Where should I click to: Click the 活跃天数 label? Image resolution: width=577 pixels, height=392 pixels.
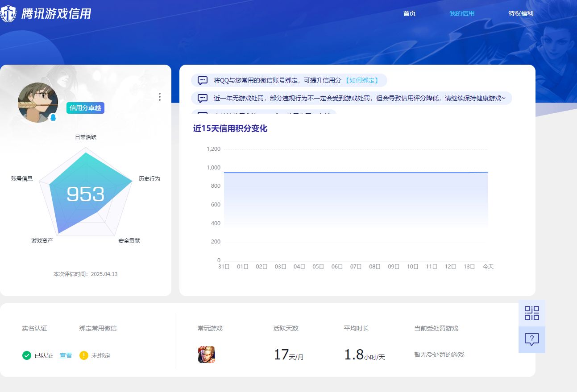286,329
